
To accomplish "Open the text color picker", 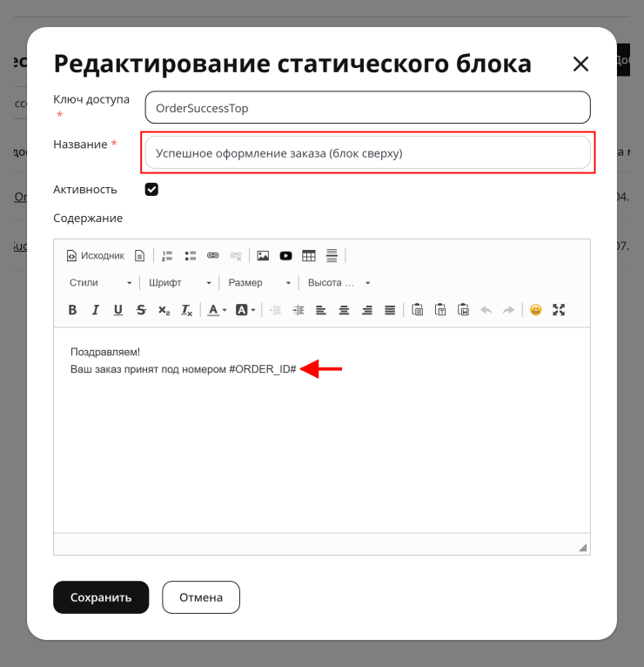I will tap(217, 310).
